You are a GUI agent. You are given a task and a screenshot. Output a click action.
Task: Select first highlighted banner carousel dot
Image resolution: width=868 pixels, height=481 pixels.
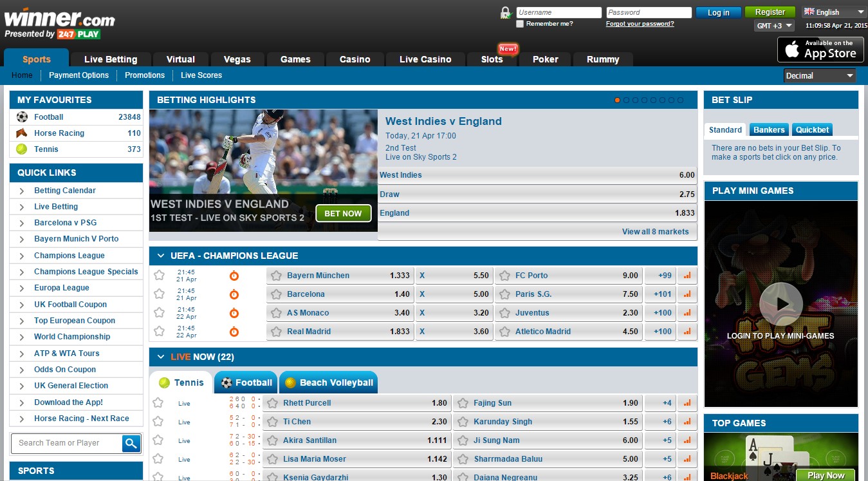(618, 100)
